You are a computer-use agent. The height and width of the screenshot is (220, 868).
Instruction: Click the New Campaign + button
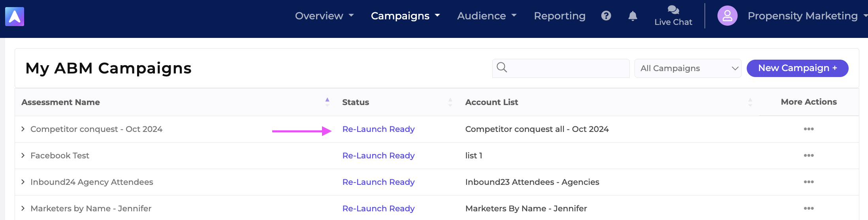(797, 68)
